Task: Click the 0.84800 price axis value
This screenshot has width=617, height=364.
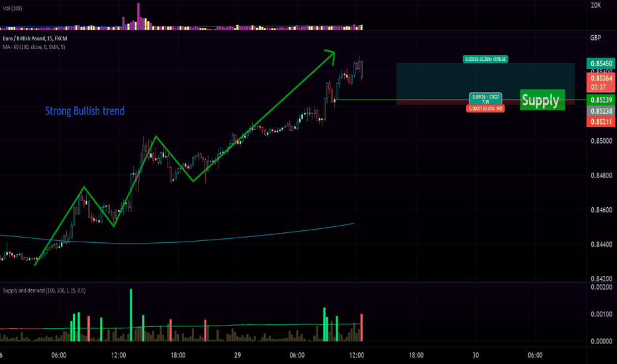Action: [x=601, y=175]
